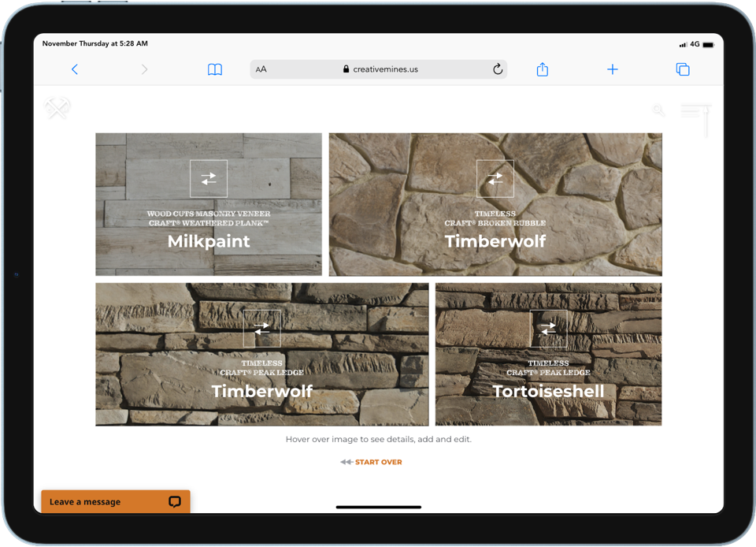Open the site search magnifier
Image resolution: width=756 pixels, height=547 pixels.
(x=658, y=111)
